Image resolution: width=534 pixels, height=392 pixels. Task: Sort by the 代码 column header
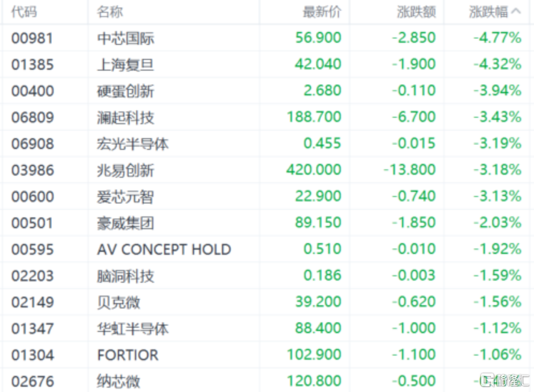(x=25, y=11)
